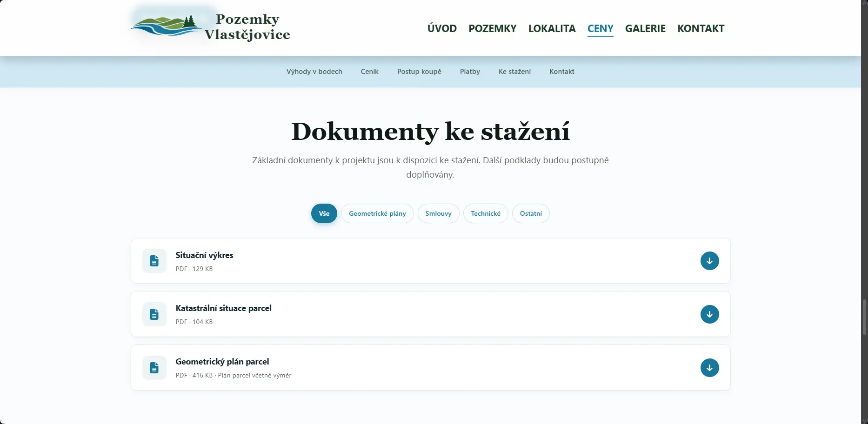
Task: Click the Situační výkres document icon
Action: click(x=154, y=261)
